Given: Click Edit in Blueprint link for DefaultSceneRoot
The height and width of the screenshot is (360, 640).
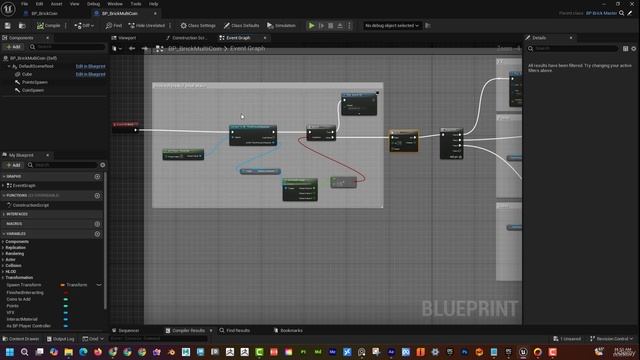Looking at the screenshot, I should tap(91, 66).
